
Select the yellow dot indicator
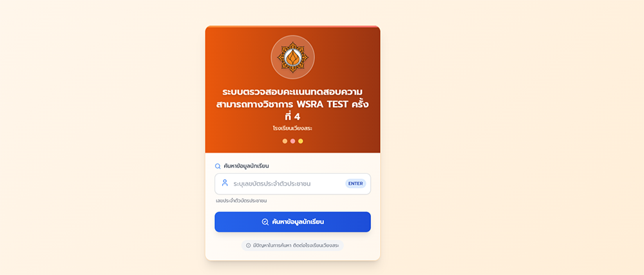tap(301, 141)
